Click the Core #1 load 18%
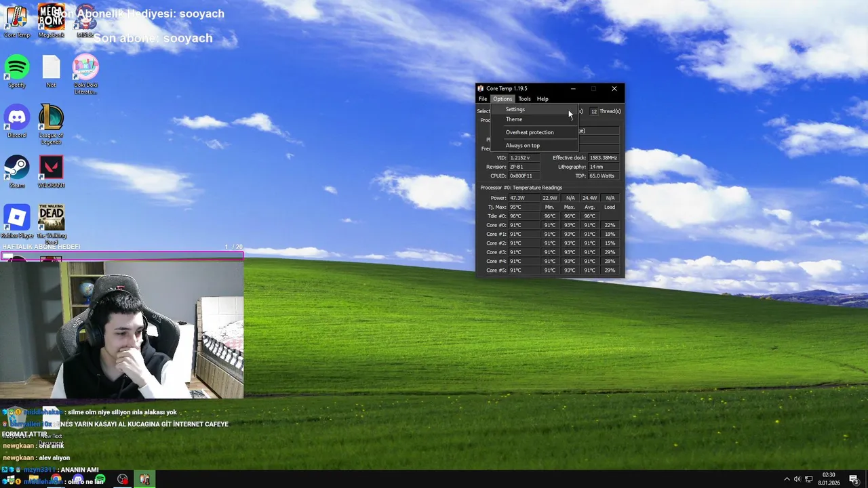Screen dimensions: 868x488 pyautogui.click(x=610, y=234)
